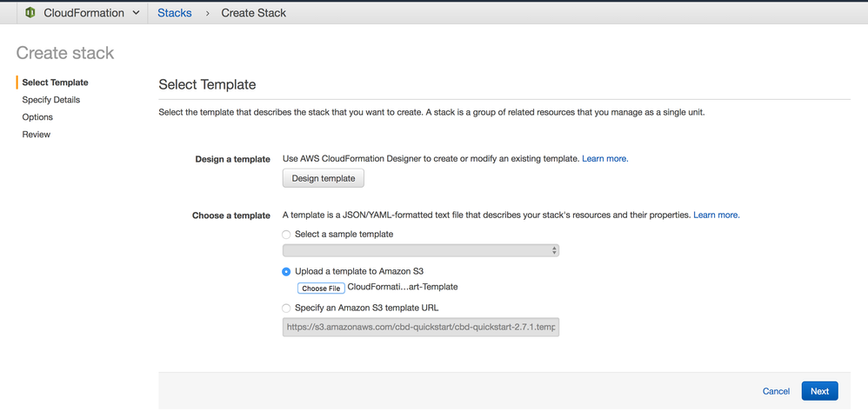The image size is (868, 411).
Task: Open Learn more link for Designer
Action: [x=605, y=158]
